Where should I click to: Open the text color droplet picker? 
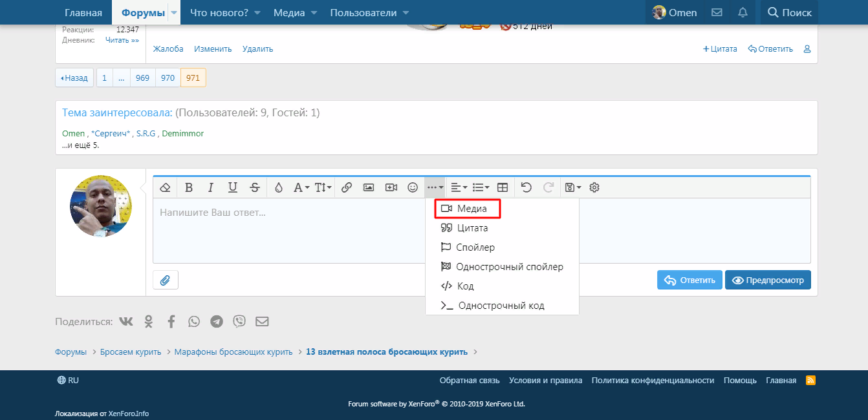[279, 187]
